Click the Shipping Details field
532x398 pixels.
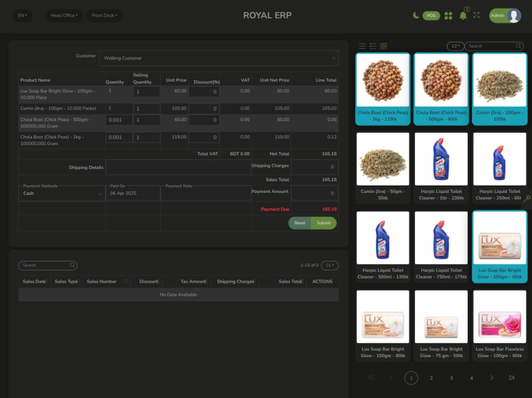pyautogui.click(x=178, y=167)
